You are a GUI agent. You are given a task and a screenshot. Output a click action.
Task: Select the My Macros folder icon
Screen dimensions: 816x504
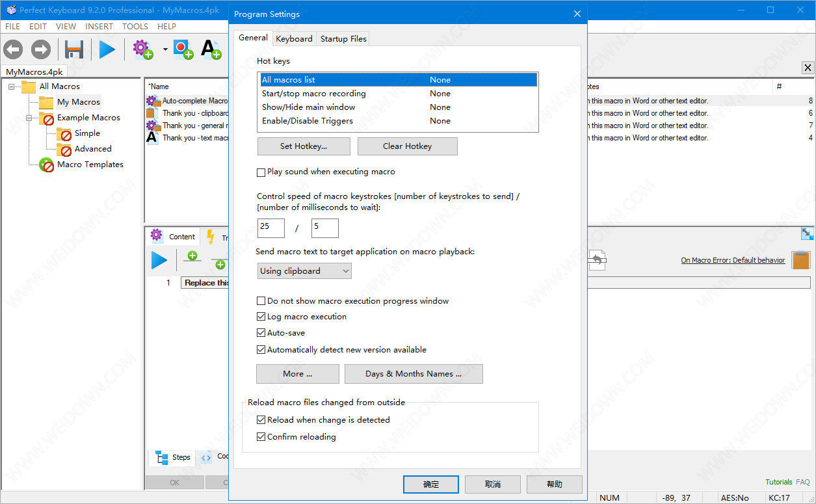(x=46, y=102)
